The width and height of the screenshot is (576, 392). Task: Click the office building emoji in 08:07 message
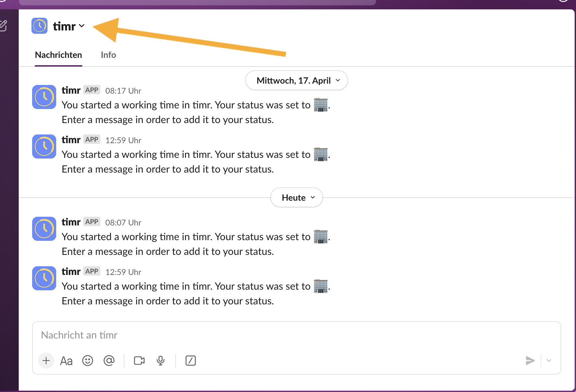pos(320,237)
